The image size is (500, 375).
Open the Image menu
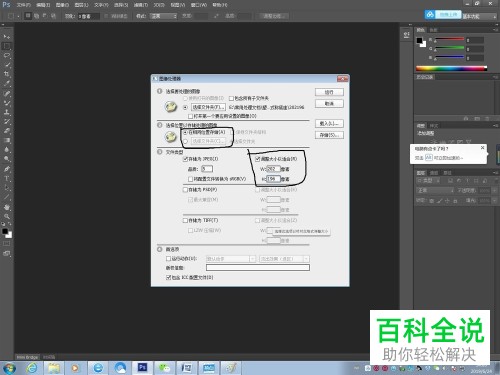coord(62,5)
